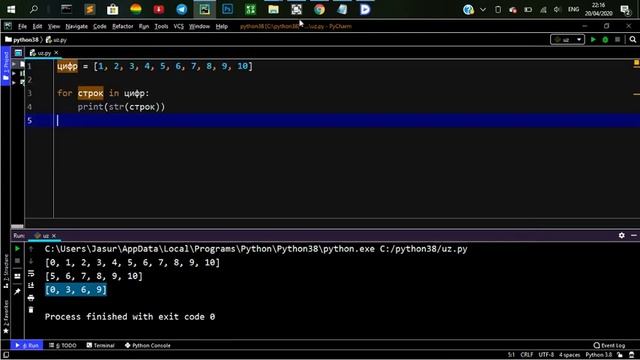Open the File menu

22,26
